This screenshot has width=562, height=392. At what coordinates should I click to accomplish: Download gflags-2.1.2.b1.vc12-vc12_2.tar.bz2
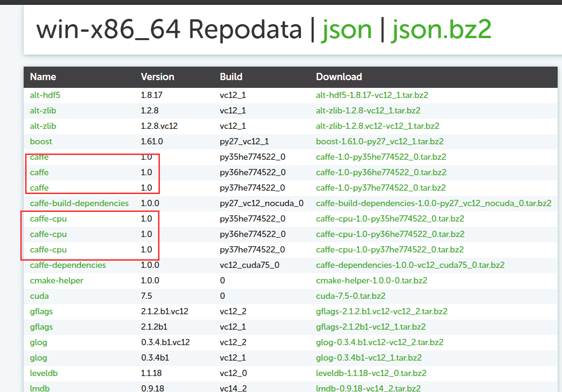pyautogui.click(x=381, y=311)
